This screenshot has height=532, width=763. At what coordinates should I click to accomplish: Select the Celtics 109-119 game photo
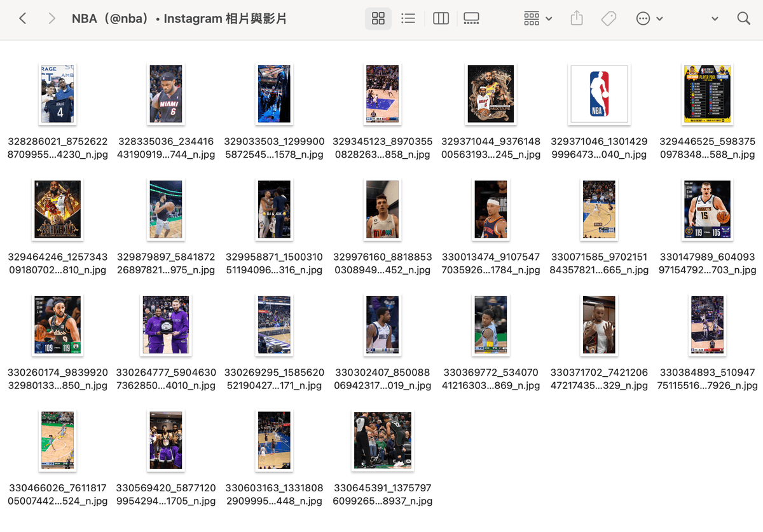click(57, 325)
